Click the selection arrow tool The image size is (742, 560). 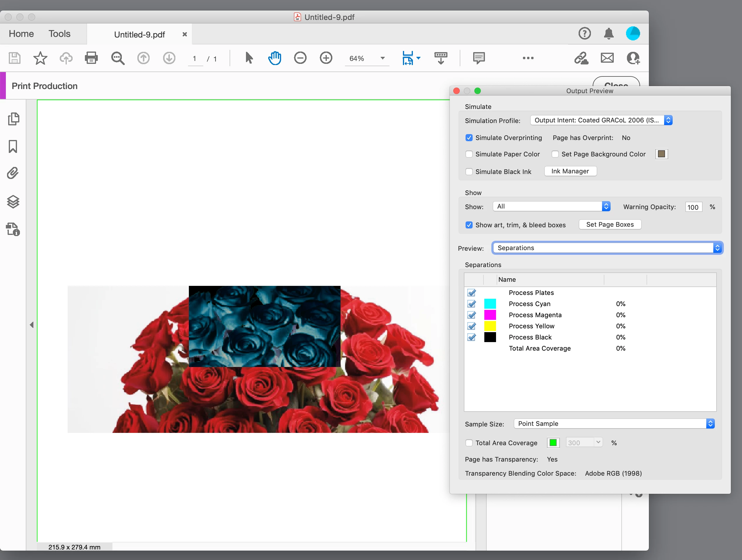249,58
